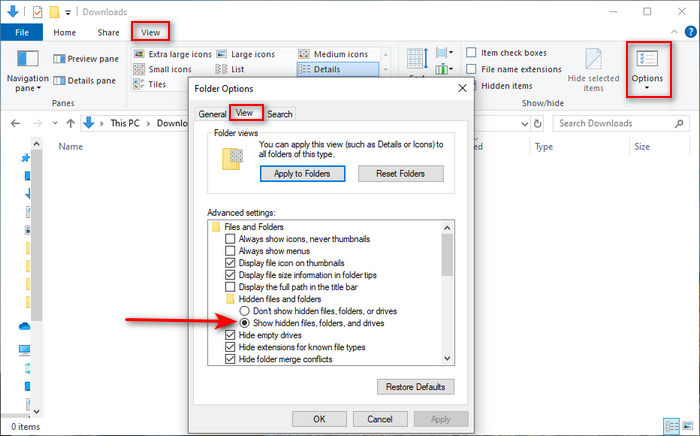Select Don't show hidden files radio button

coord(244,311)
